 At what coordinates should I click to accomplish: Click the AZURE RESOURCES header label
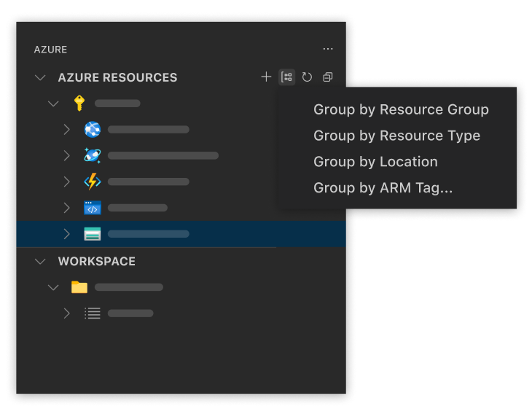click(117, 77)
